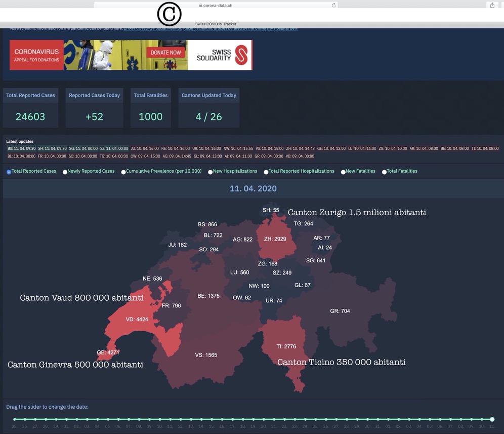The height and width of the screenshot is (434, 504).
Task: Select Total Reported Cases radio button
Action: (9, 172)
